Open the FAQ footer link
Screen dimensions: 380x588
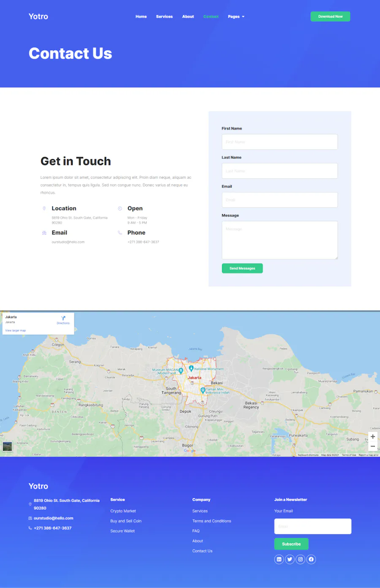196,531
